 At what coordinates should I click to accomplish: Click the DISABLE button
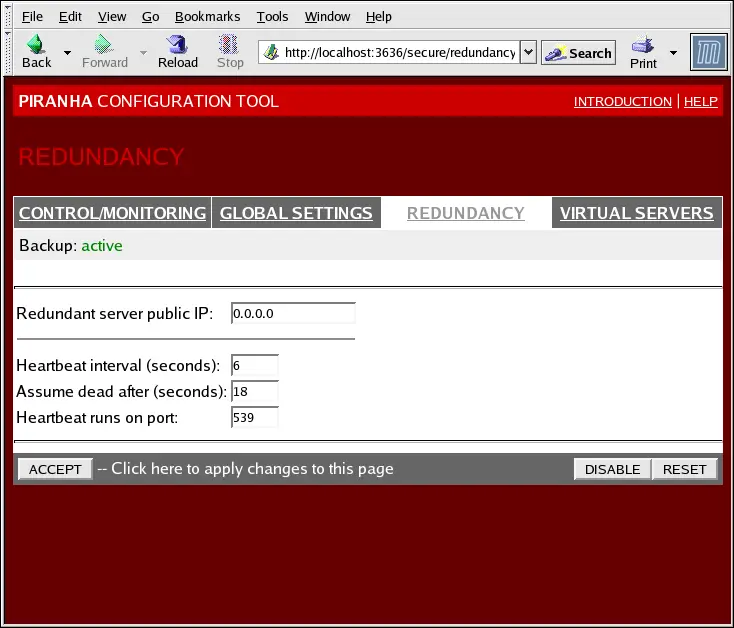tap(612, 469)
